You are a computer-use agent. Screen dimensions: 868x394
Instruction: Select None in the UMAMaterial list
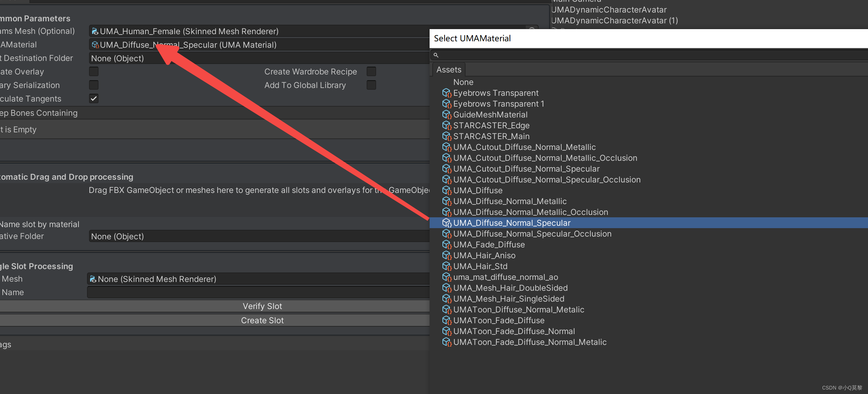[x=463, y=82]
